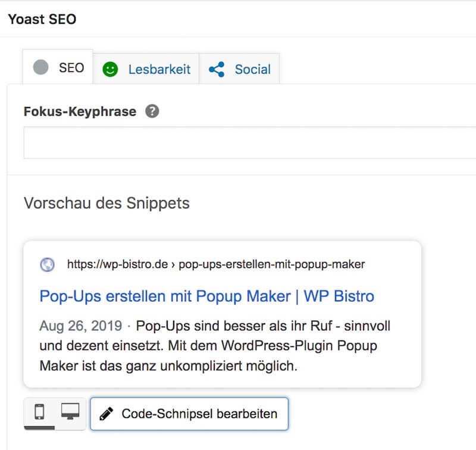The height and width of the screenshot is (450, 476).
Task: Click the snippet meta description text
Action: coord(214,346)
